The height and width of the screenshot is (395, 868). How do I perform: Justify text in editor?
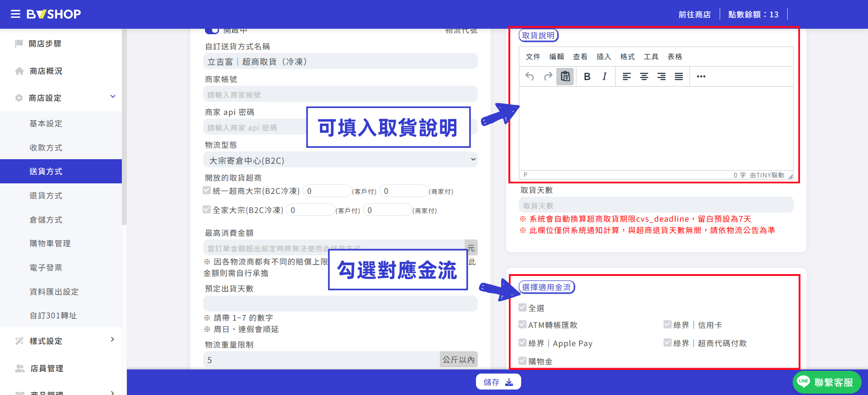679,77
